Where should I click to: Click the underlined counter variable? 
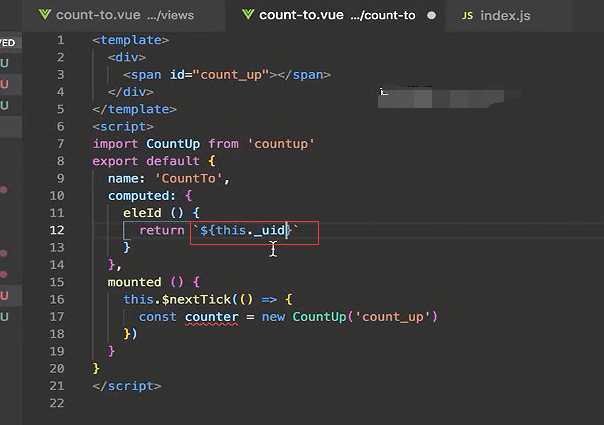tap(211, 317)
